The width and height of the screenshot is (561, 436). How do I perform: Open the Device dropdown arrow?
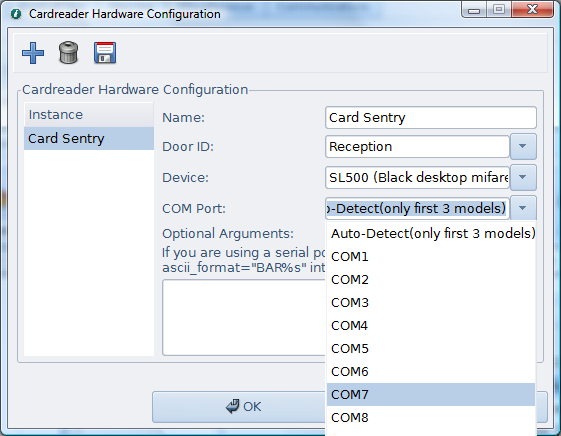(523, 177)
